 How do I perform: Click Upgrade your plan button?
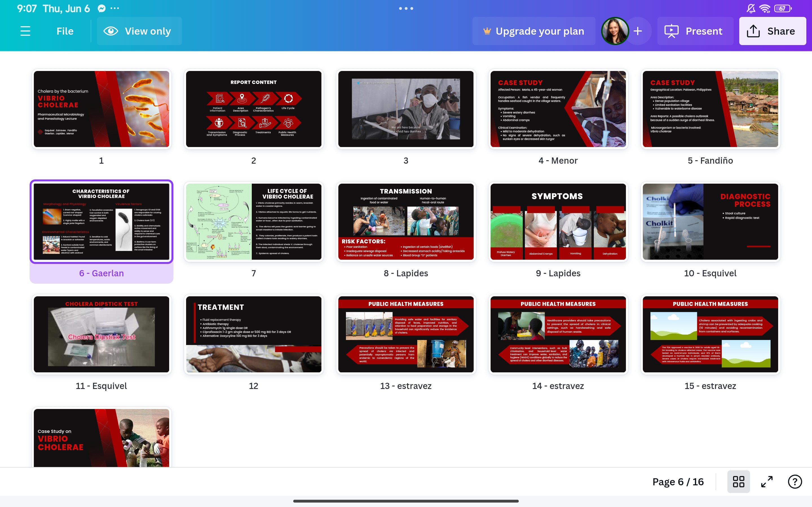click(x=533, y=31)
